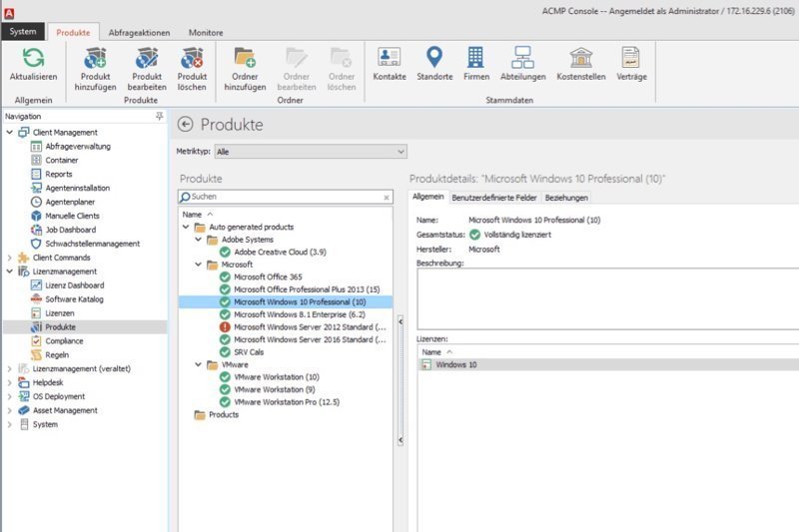The height and width of the screenshot is (532, 799).
Task: Click inside the Beschreibung text box
Action: click(607, 298)
